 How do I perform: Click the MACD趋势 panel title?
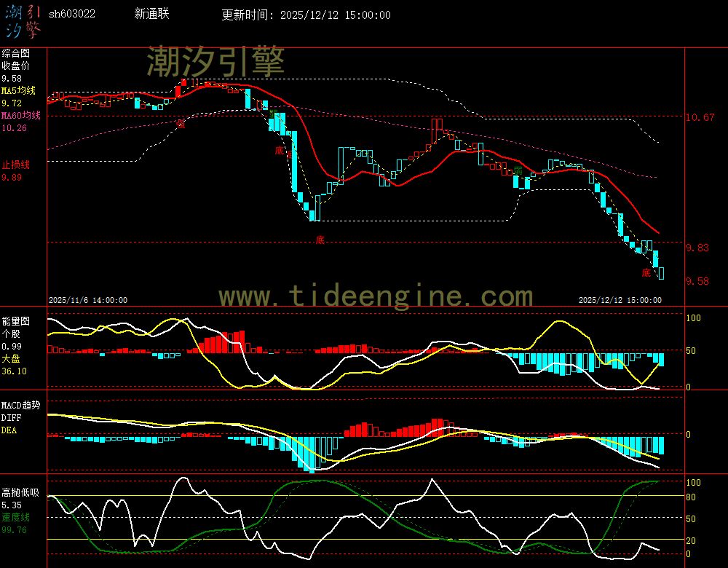[x=21, y=405]
